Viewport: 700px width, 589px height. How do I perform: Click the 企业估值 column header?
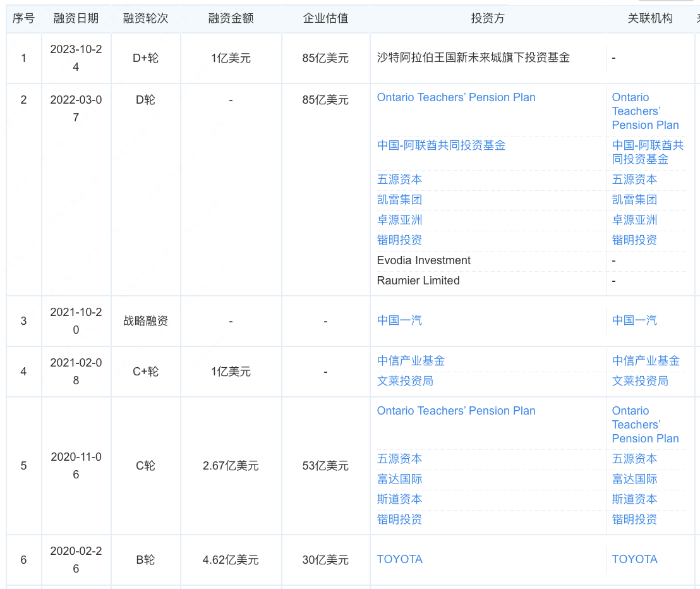pyautogui.click(x=325, y=18)
